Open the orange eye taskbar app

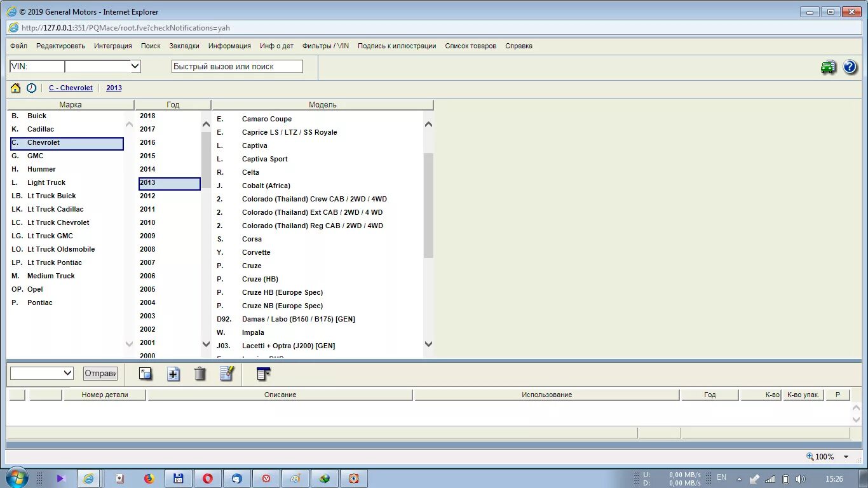click(354, 478)
